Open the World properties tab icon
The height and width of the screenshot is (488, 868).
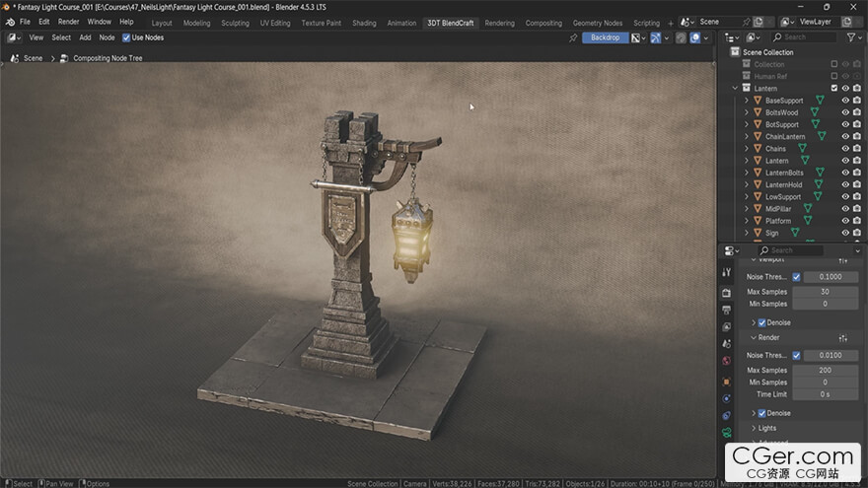tap(727, 361)
